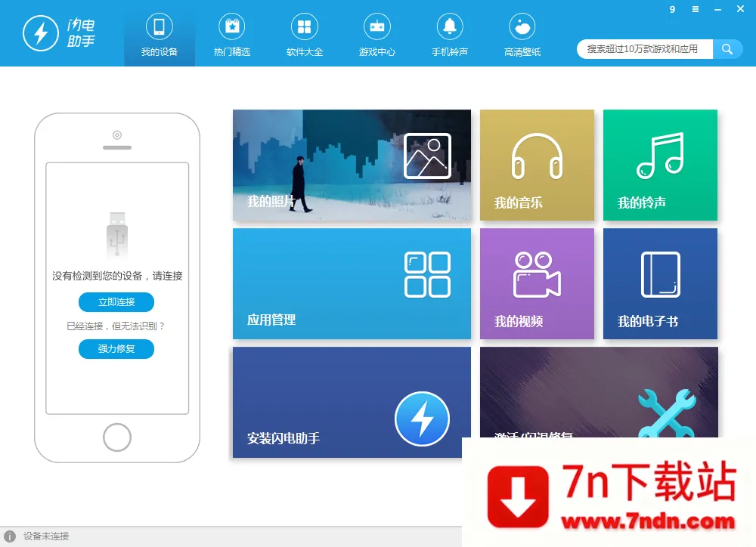The width and height of the screenshot is (756, 547).
Task: Open 高清壁纸 HD wallpapers section
Action: point(522,33)
